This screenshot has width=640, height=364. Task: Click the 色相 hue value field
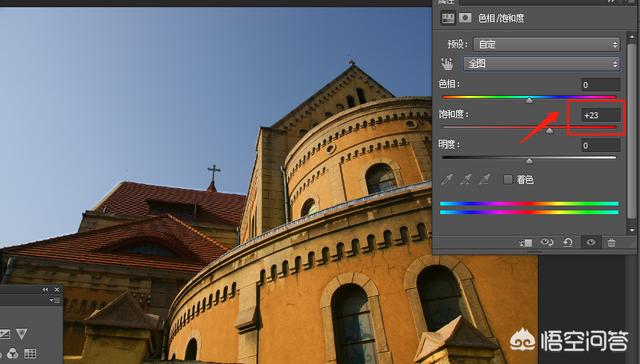pyautogui.click(x=601, y=84)
